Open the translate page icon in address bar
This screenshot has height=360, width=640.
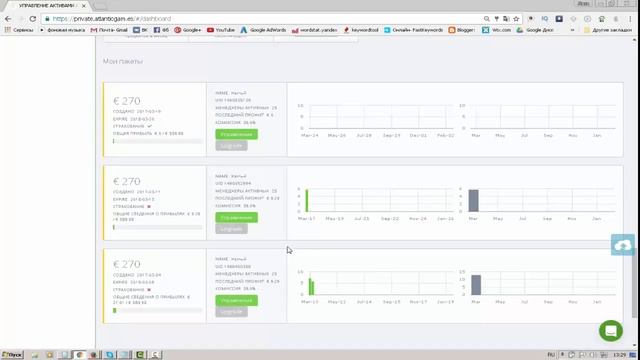(506, 19)
